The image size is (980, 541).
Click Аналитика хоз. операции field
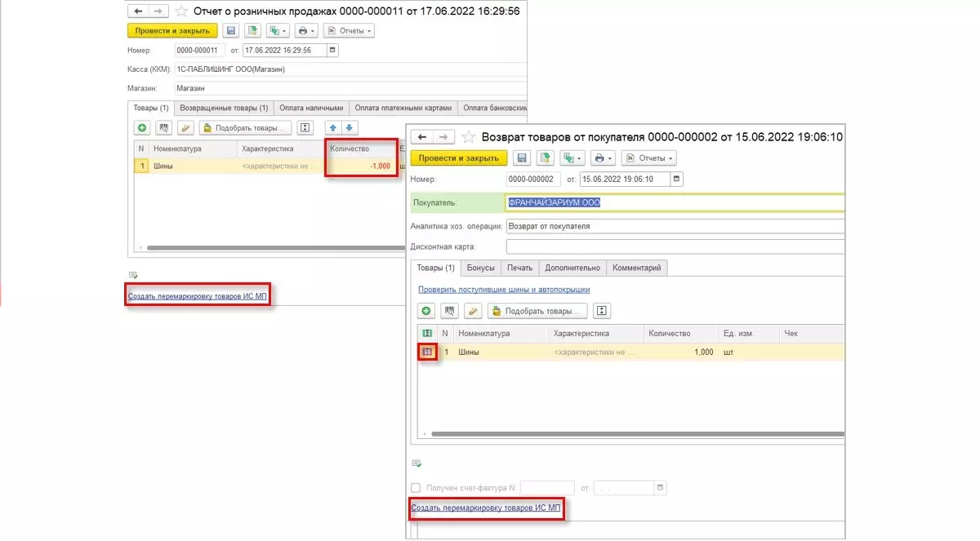pyautogui.click(x=675, y=226)
